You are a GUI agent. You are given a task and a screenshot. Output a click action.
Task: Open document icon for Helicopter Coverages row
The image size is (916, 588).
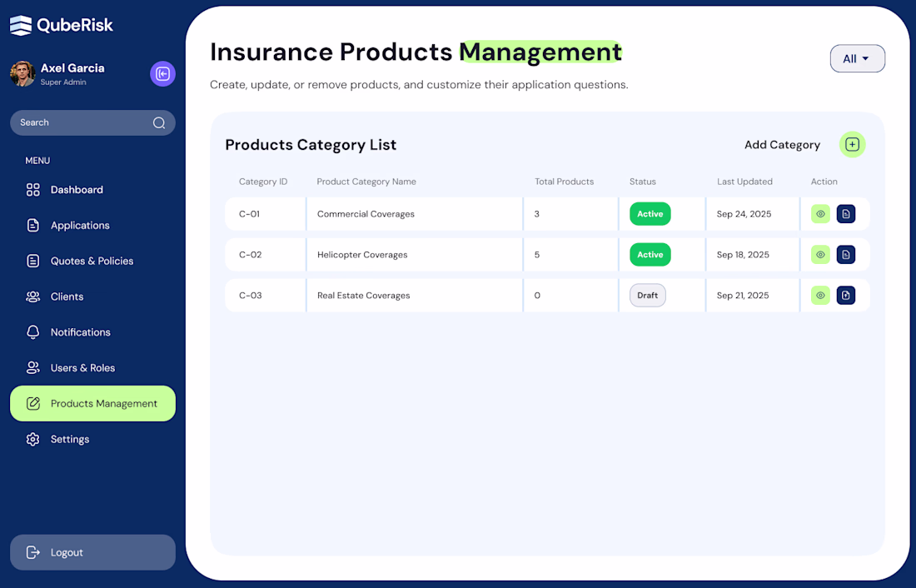point(846,255)
